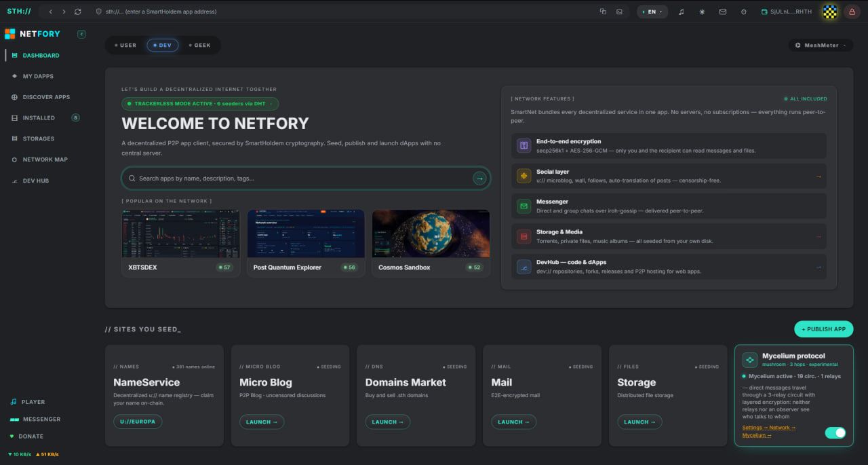The image size is (868, 465).
Task: Open the Cosmos Sandbox thumbnail
Action: coord(431,234)
